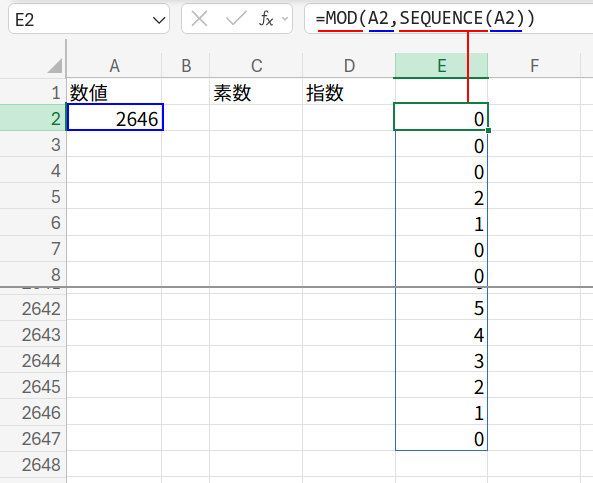
Task: Select cell E2 showing 0
Action: tap(441, 116)
